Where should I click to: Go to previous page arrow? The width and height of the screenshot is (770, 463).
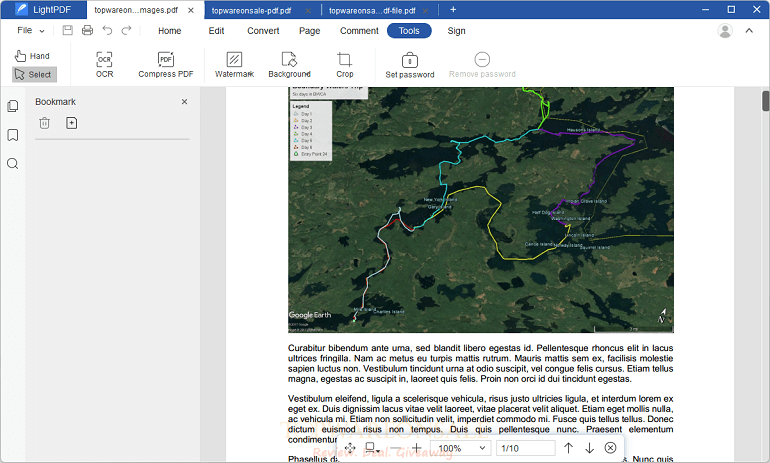pyautogui.click(x=568, y=448)
